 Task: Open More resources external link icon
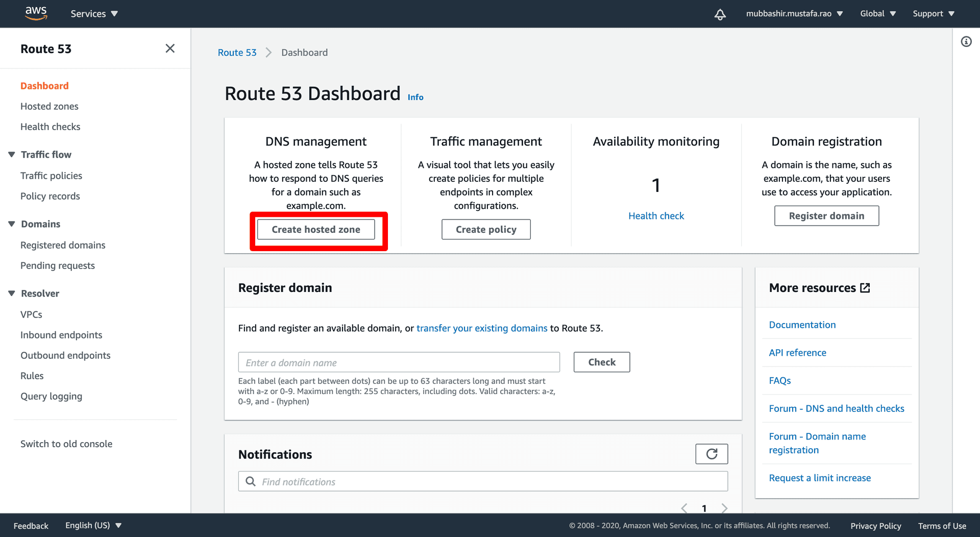[x=865, y=288]
